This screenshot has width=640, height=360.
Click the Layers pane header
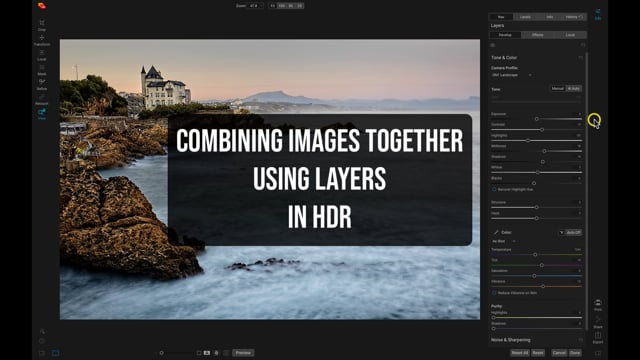(497, 26)
